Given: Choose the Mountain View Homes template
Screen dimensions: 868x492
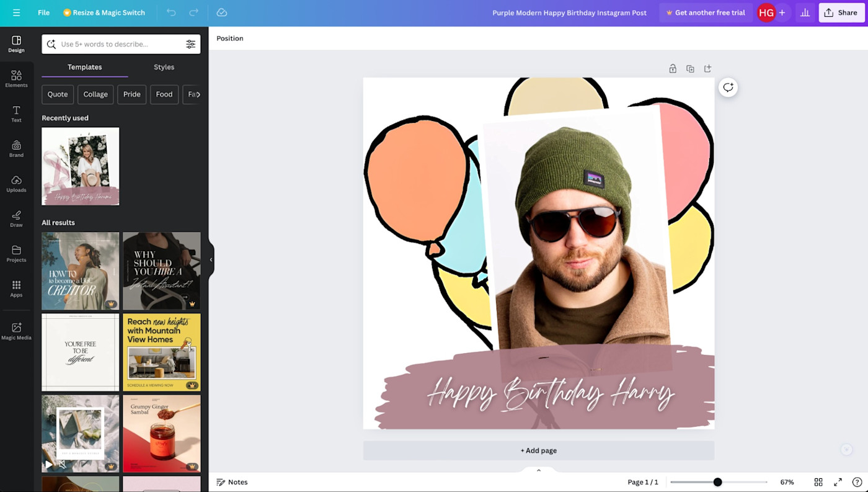Looking at the screenshot, I should [x=162, y=352].
